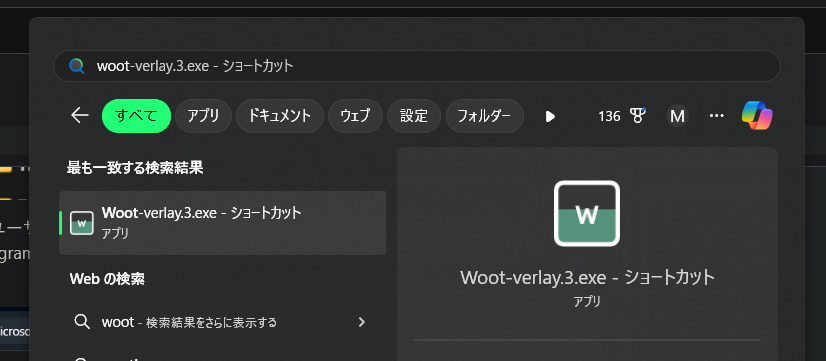
Task: Expand the woot web result chevron
Action: [x=361, y=322]
